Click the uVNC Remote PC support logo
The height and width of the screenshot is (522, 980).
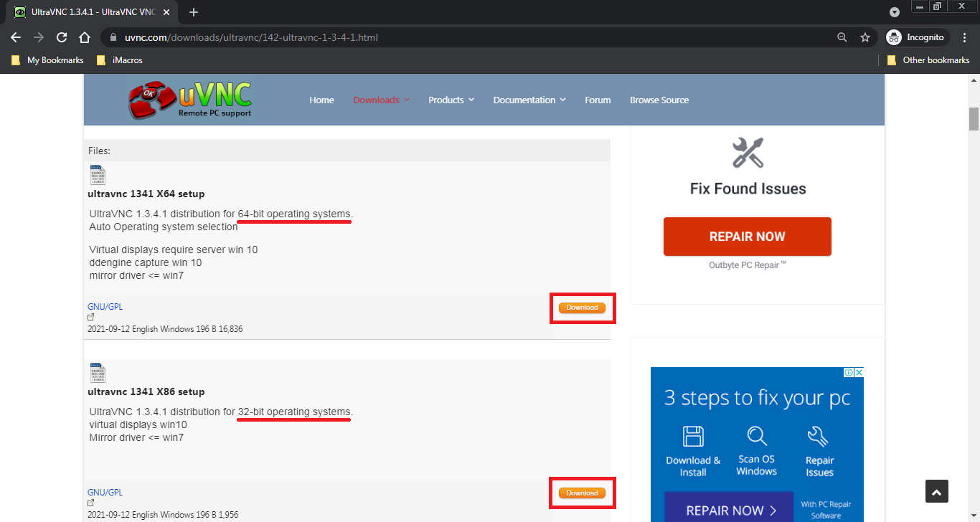point(190,100)
